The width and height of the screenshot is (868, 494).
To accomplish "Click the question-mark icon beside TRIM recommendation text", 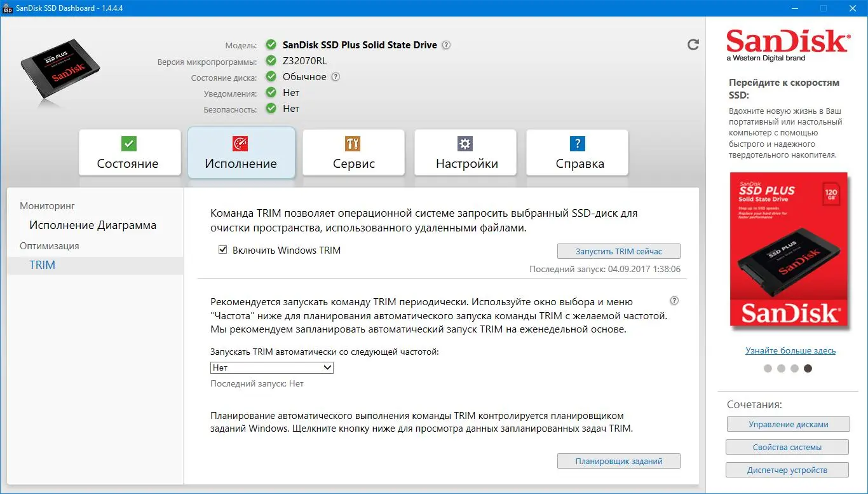I will [674, 301].
